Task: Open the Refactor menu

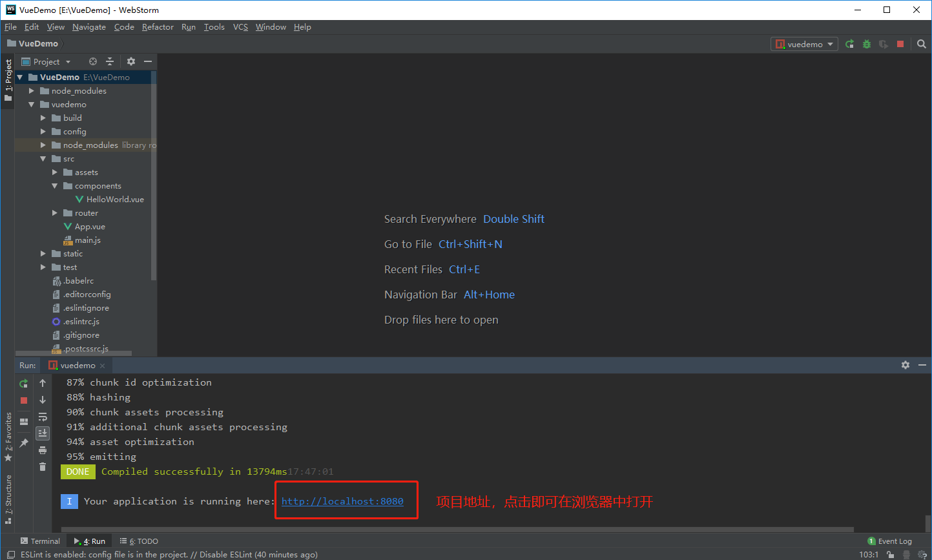Action: pos(158,27)
